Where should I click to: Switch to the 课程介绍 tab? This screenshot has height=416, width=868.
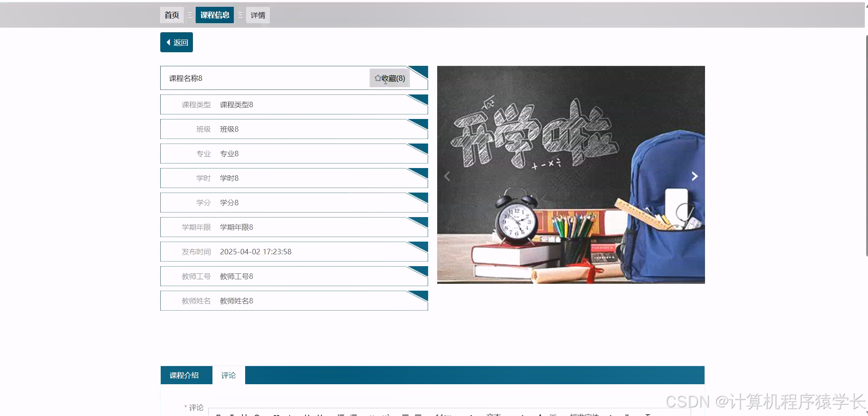(184, 375)
